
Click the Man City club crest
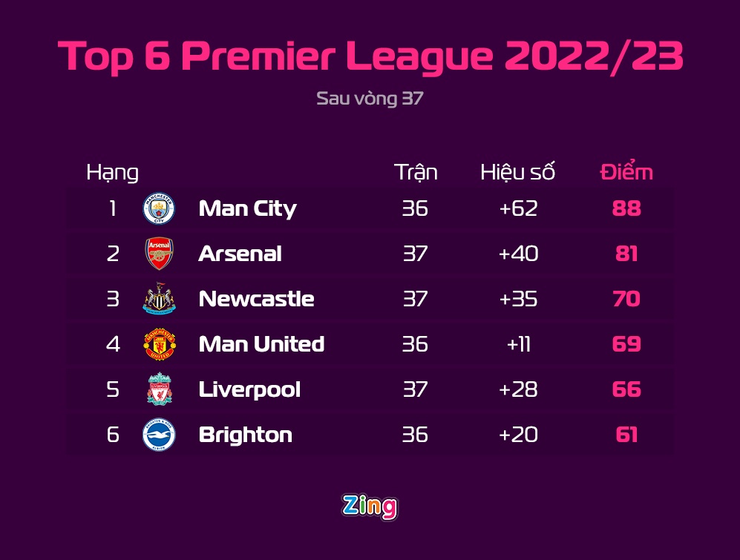[159, 209]
